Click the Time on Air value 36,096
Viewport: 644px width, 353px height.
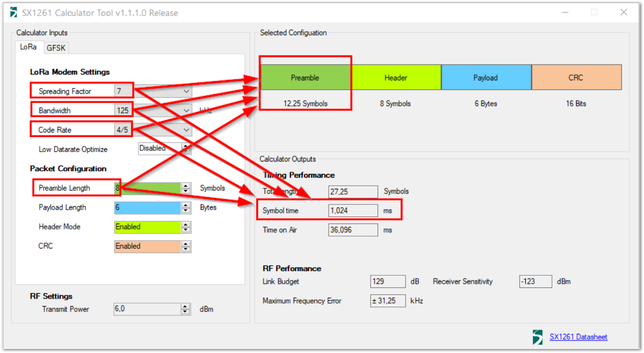click(x=353, y=230)
